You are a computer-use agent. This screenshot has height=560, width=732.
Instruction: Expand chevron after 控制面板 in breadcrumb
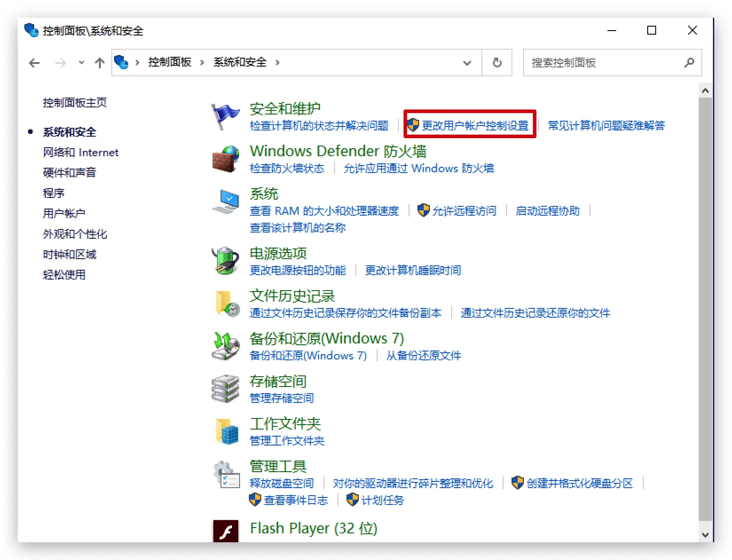(x=202, y=63)
